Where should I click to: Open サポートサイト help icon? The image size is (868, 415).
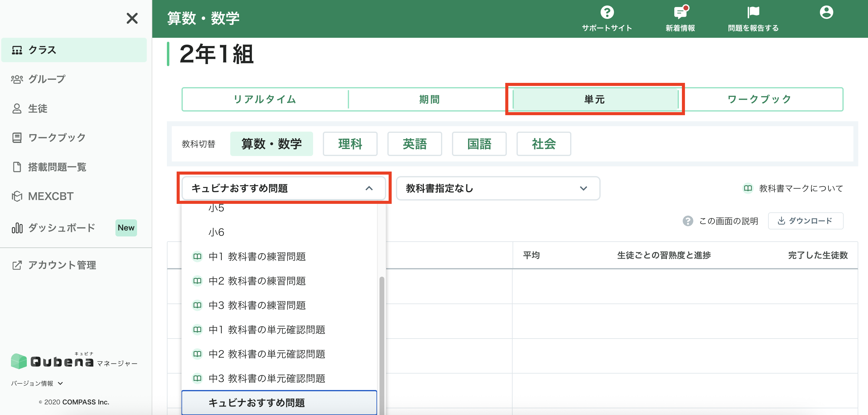click(x=607, y=12)
